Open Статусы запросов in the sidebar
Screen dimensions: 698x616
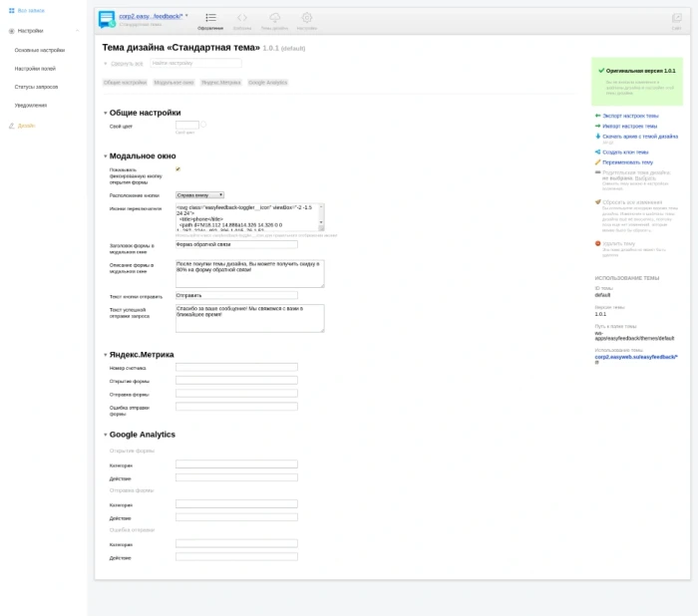pos(36,87)
